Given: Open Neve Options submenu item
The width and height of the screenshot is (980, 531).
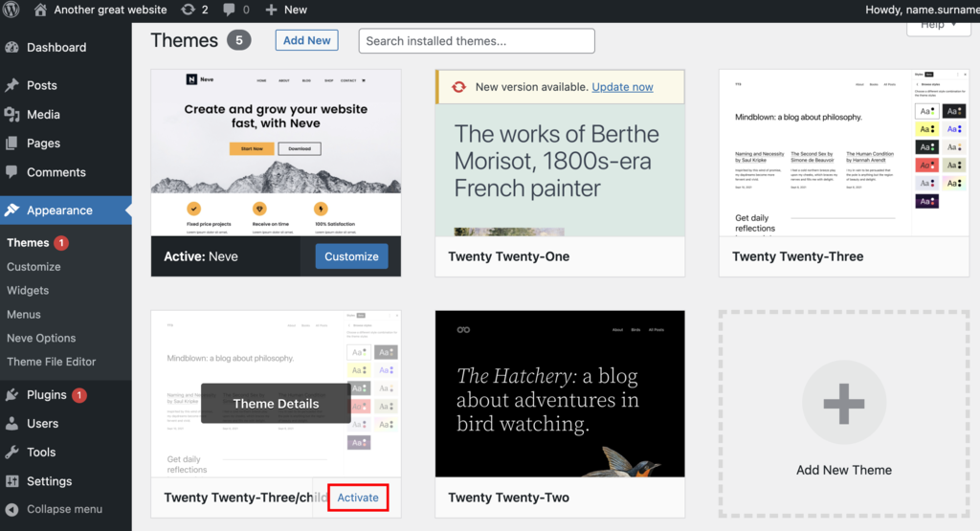Looking at the screenshot, I should pos(41,338).
